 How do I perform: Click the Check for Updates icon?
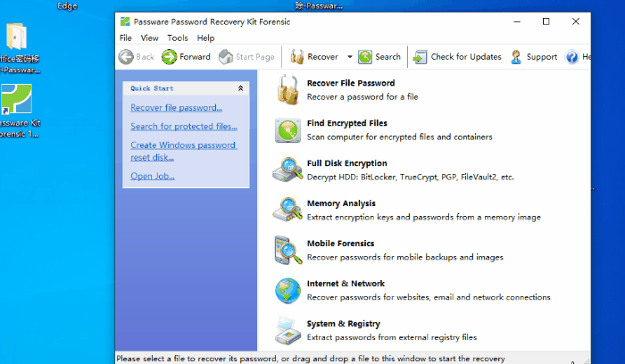tap(420, 57)
